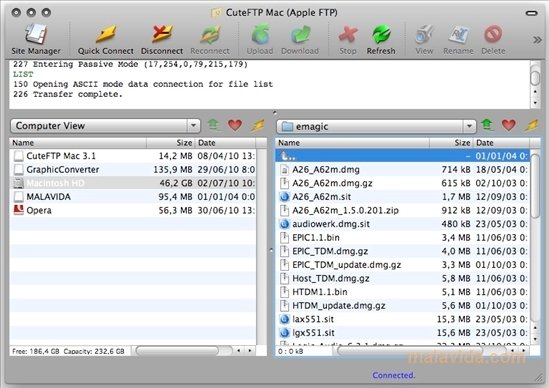Open the emagic folder dropdown
The height and width of the screenshot is (388, 549).
[376, 126]
